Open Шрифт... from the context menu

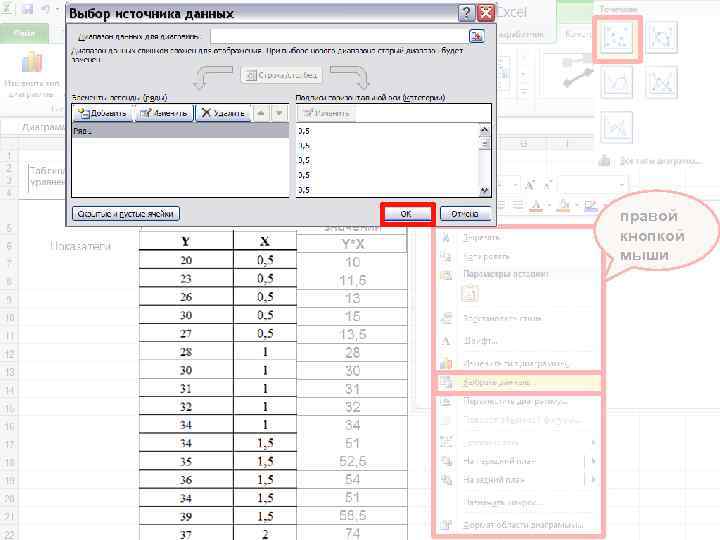(x=480, y=341)
